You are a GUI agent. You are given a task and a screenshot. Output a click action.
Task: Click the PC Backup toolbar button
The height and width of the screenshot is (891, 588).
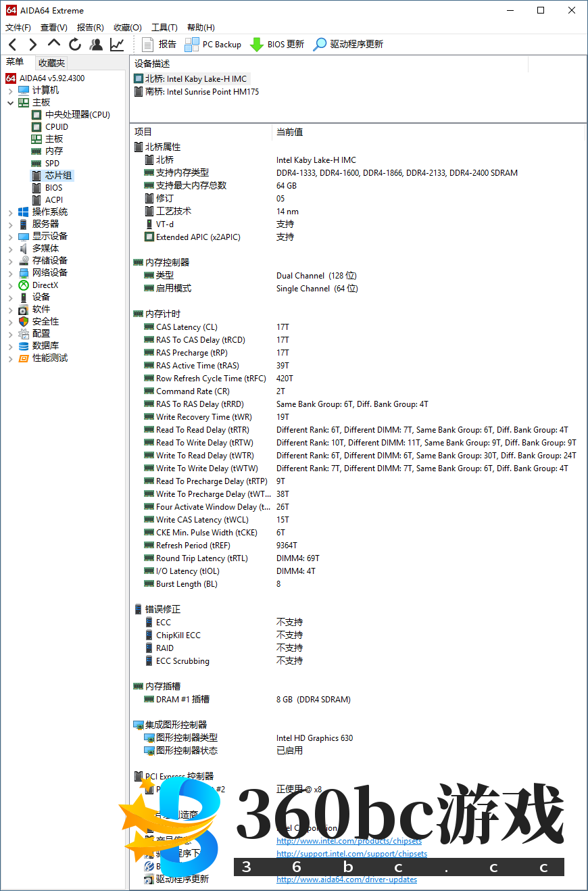click(213, 45)
